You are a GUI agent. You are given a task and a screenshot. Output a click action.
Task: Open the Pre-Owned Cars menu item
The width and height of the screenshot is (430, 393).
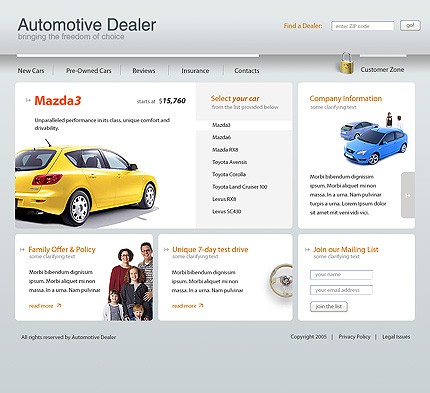pyautogui.click(x=88, y=71)
